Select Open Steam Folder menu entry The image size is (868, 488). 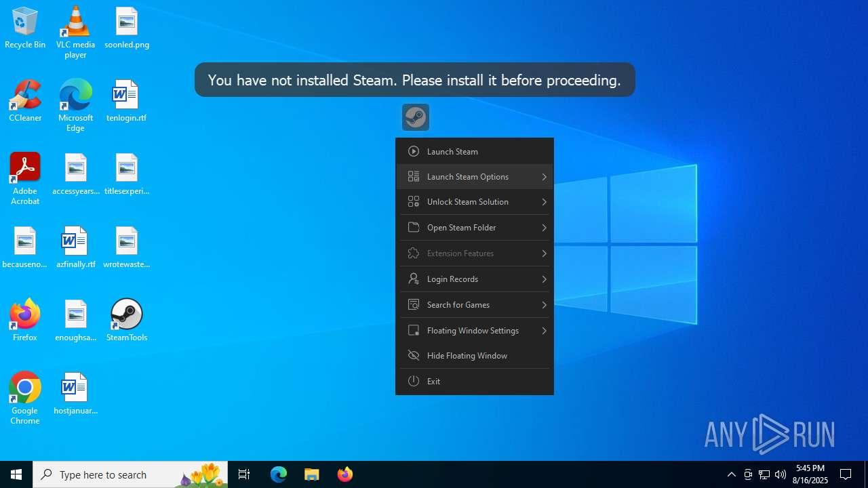(475, 228)
